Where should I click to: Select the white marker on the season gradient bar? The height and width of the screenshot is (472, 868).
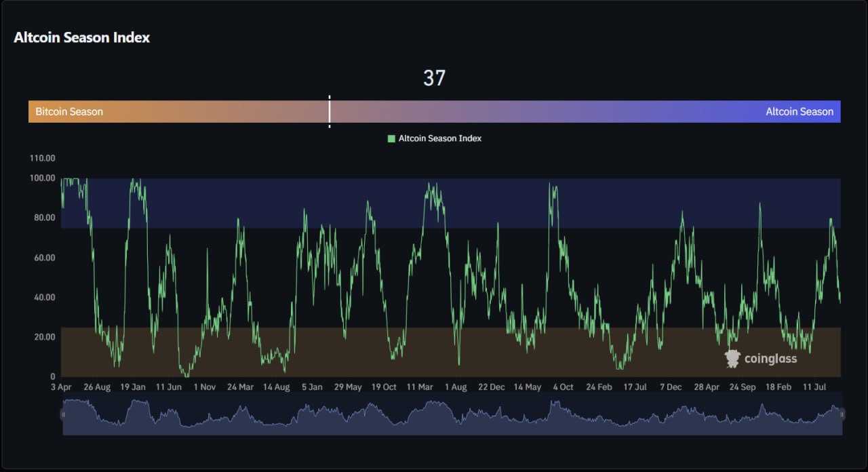330,111
